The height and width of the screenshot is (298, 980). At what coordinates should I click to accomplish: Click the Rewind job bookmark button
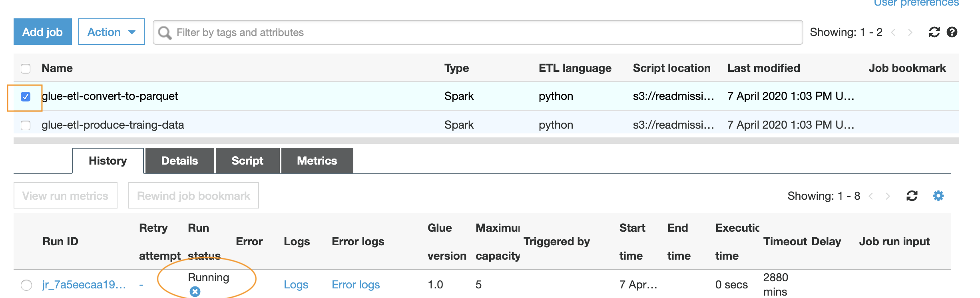[193, 195]
